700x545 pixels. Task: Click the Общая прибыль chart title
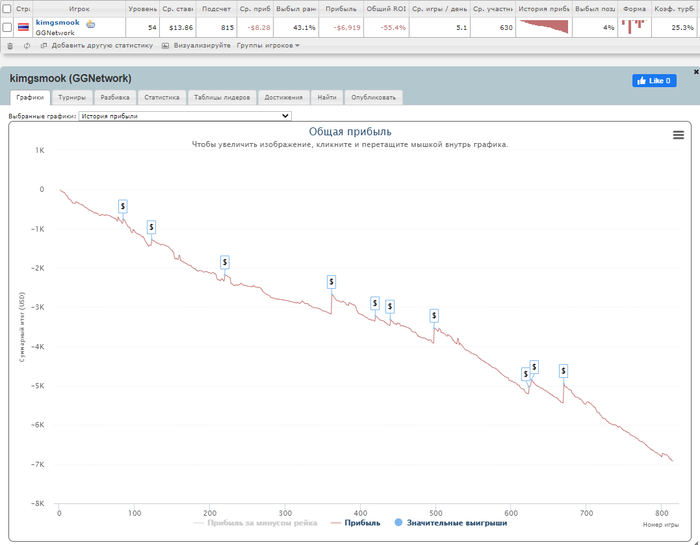coord(350,132)
